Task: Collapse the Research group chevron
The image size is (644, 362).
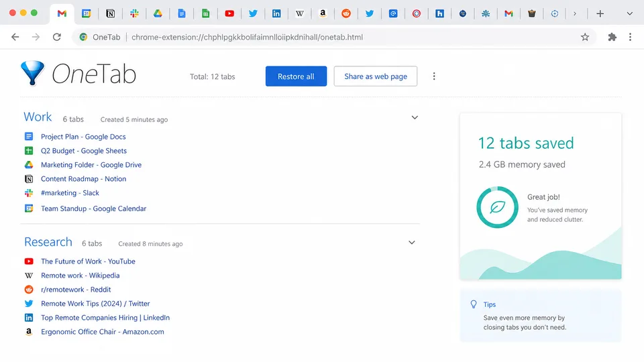Action: click(411, 243)
